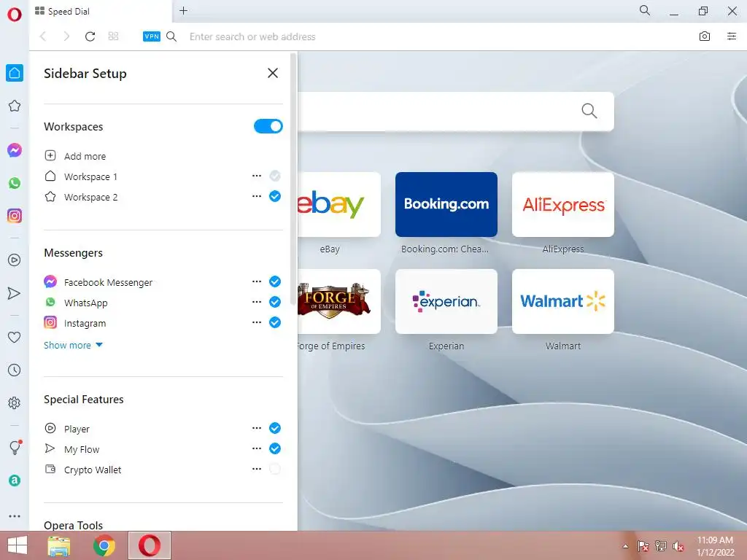Uncheck My Flow in Special Features

tap(275, 448)
